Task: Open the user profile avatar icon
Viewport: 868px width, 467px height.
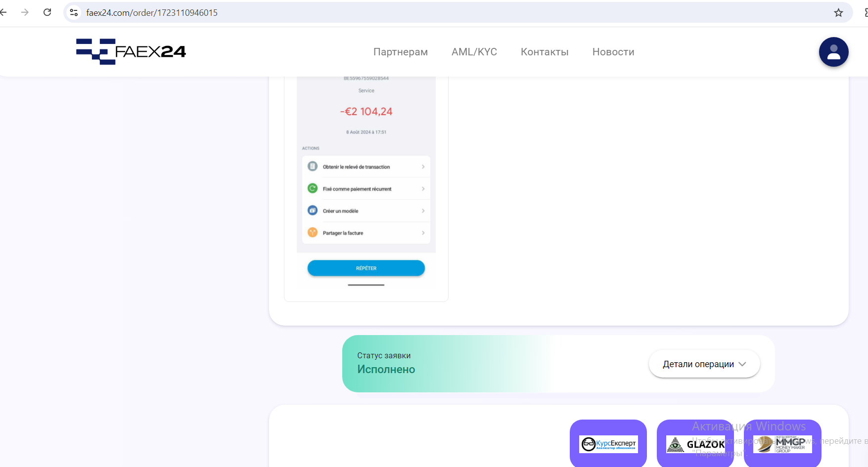Action: click(x=833, y=52)
